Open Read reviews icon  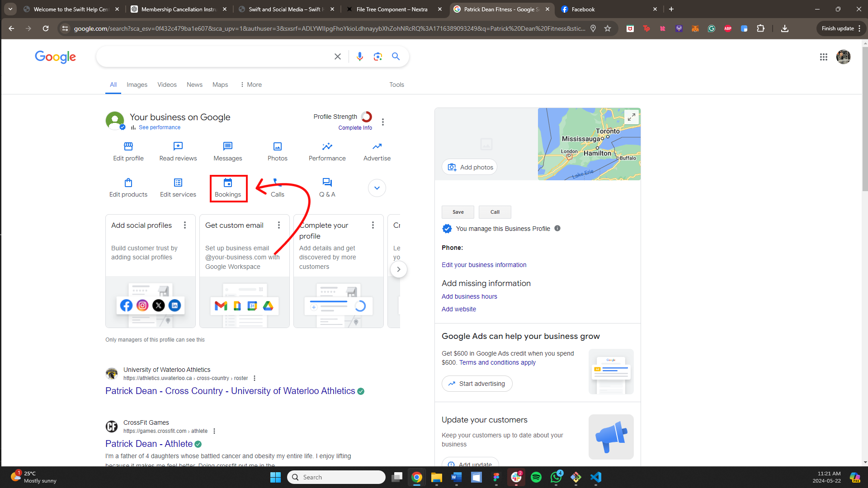coord(178,146)
